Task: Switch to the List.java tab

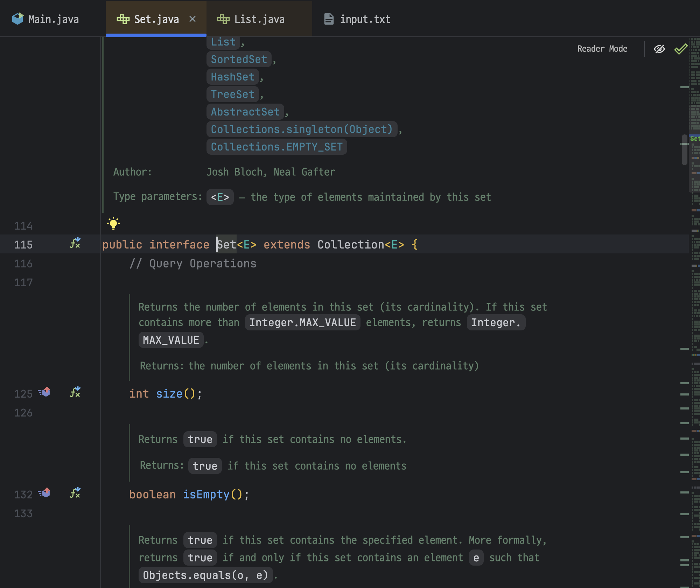Action: pos(259,19)
